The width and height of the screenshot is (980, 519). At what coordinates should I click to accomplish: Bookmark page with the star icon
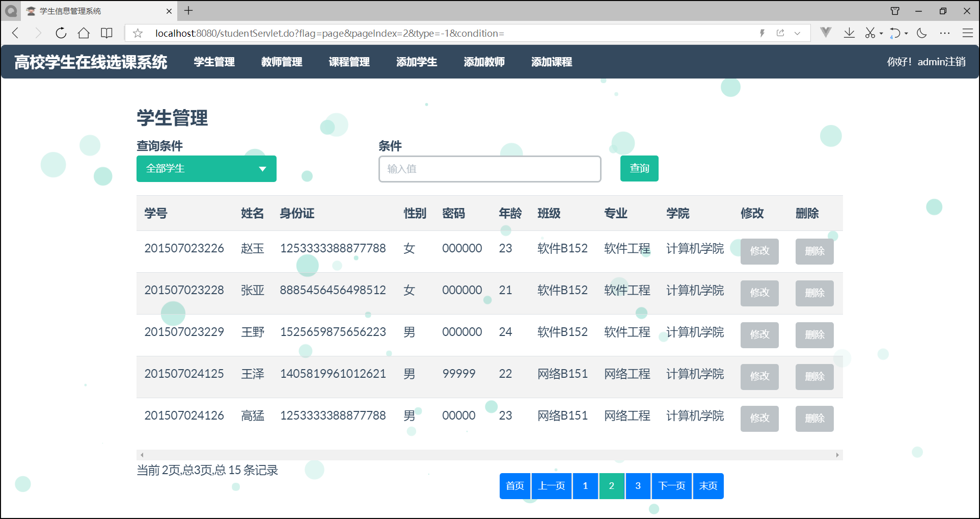(x=138, y=33)
